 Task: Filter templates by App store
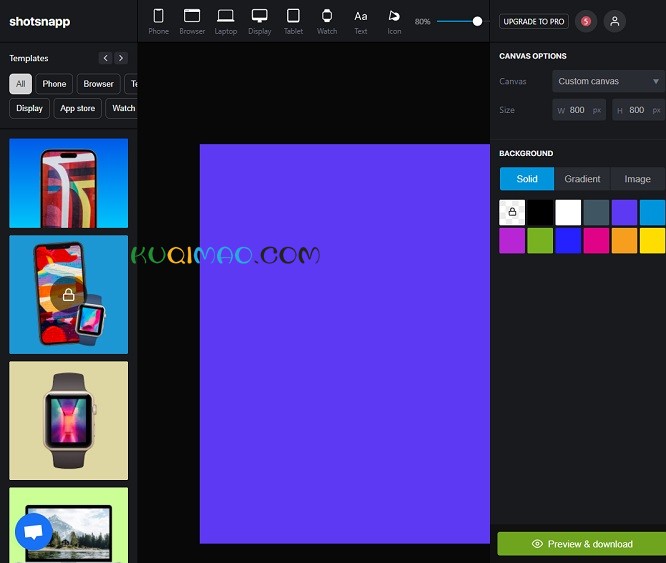(78, 108)
